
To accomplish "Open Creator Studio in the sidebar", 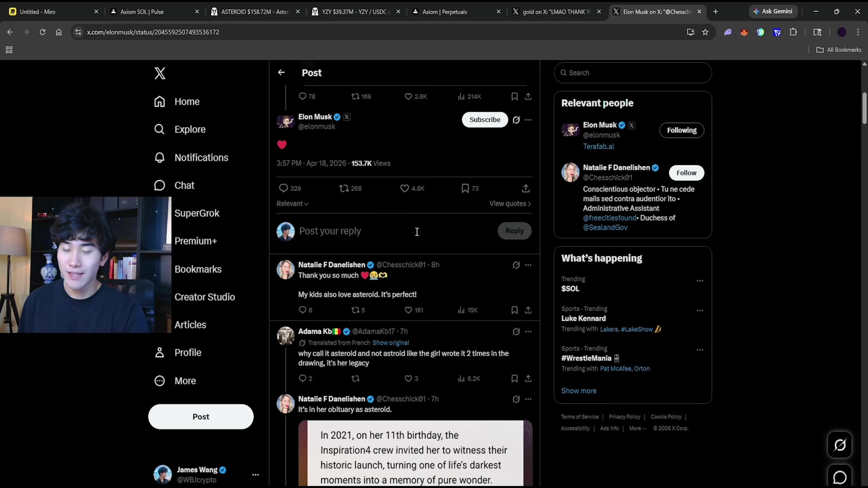I will (x=204, y=297).
